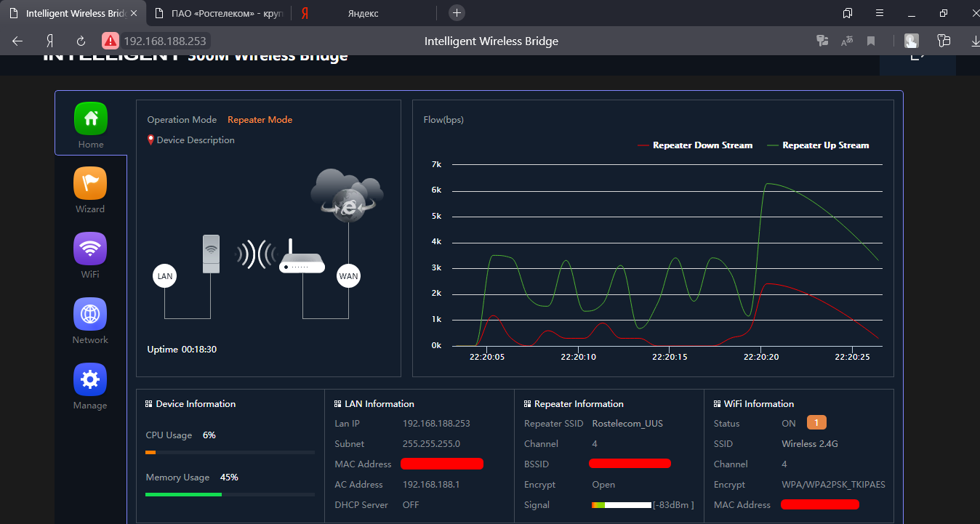Toggle Repeater Down Stream legend series
980x524 pixels.
click(x=695, y=145)
